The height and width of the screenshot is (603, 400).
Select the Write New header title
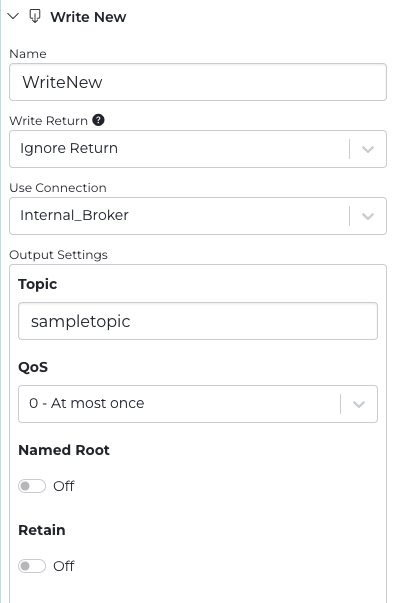pos(88,17)
